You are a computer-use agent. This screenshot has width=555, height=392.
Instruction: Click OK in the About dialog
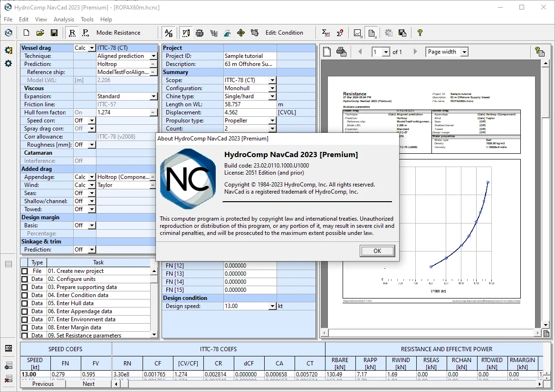pos(377,251)
